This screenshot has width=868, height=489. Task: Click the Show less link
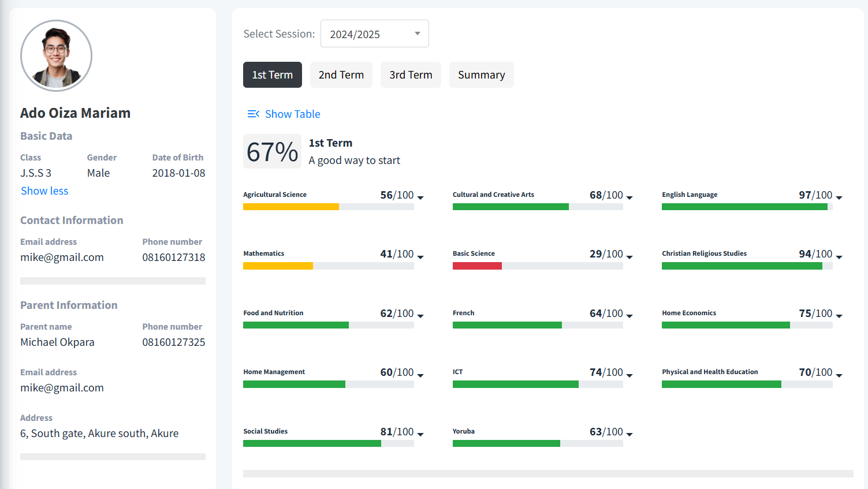click(x=44, y=191)
